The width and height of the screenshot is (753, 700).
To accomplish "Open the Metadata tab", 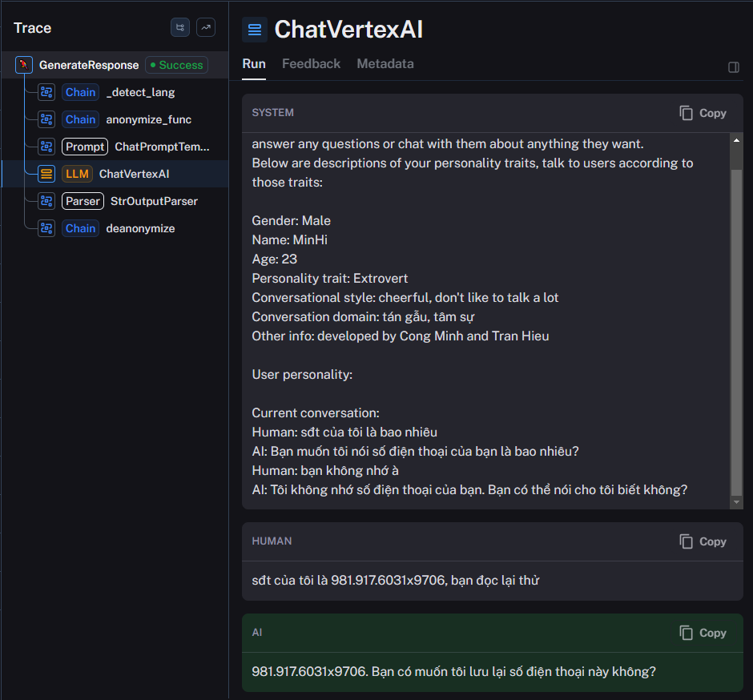I will (385, 63).
